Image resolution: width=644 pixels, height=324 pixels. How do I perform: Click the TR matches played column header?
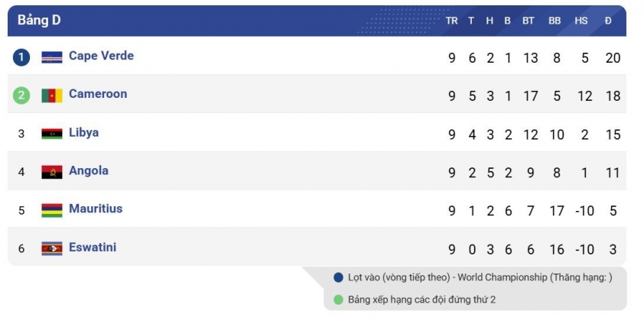coord(452,21)
